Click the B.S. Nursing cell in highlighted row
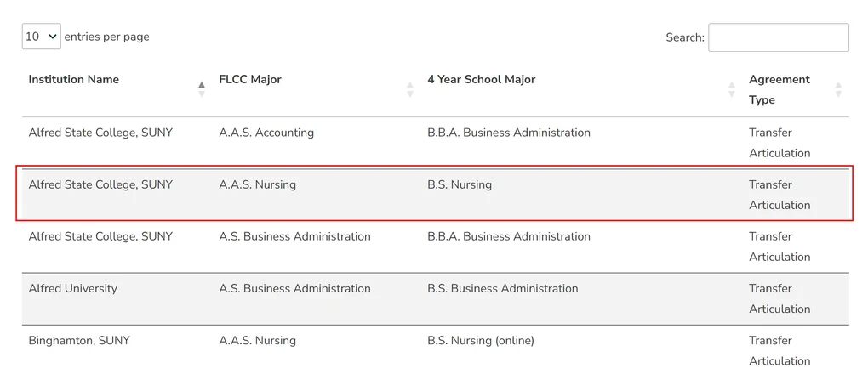 tap(460, 184)
